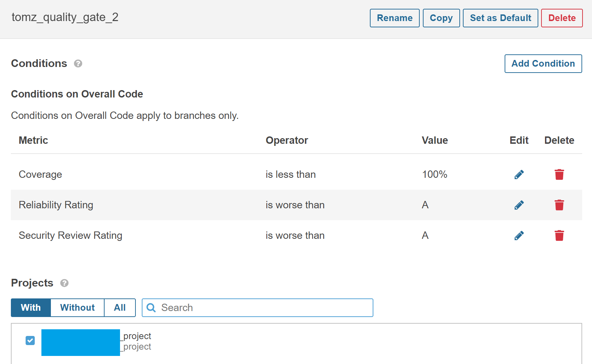The image size is (592, 364).
Task: Edit the Security Review Rating condition
Action: pos(519,236)
